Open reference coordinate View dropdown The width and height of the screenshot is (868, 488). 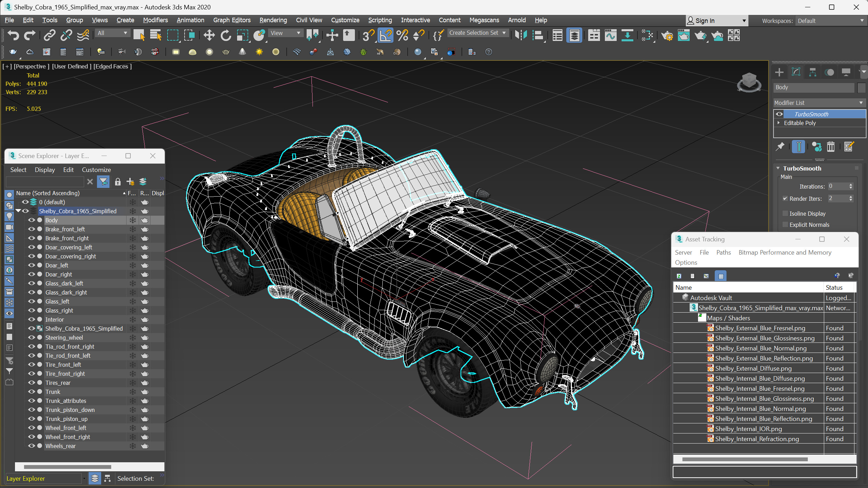point(285,33)
